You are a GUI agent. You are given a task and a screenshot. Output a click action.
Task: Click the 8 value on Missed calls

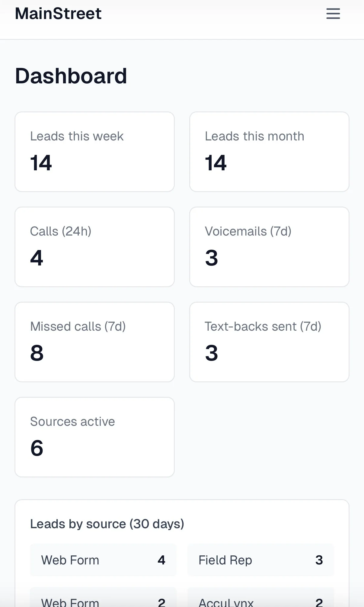(37, 353)
